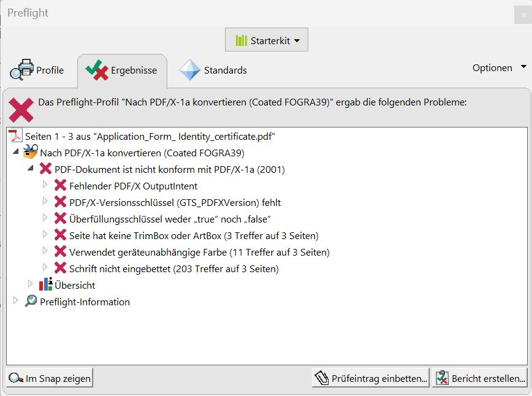Collapse the Nach PDF/X-1a konvertieren node
Image resolution: width=532 pixels, height=396 pixels.
point(15,151)
